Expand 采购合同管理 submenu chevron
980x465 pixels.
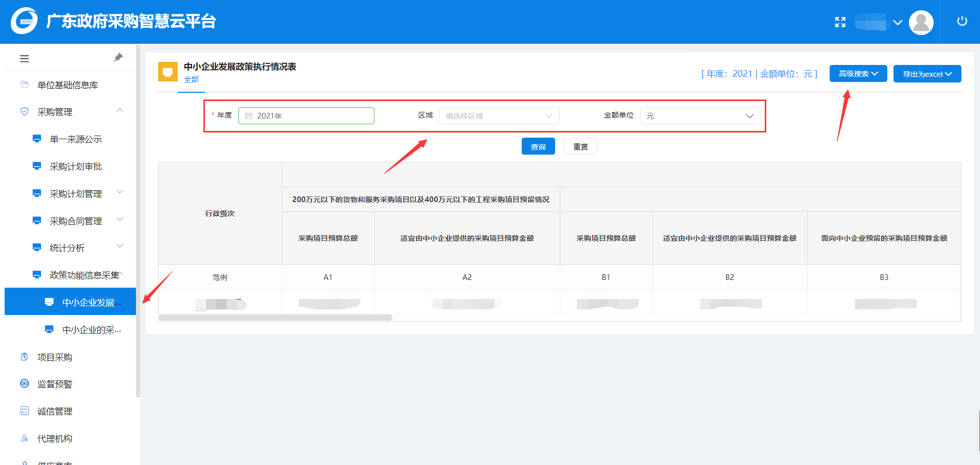(x=120, y=220)
